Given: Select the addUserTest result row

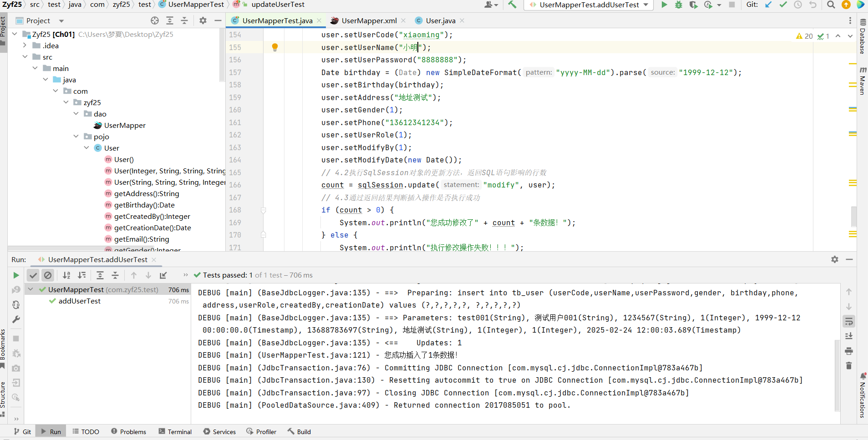Looking at the screenshot, I should pos(108,301).
